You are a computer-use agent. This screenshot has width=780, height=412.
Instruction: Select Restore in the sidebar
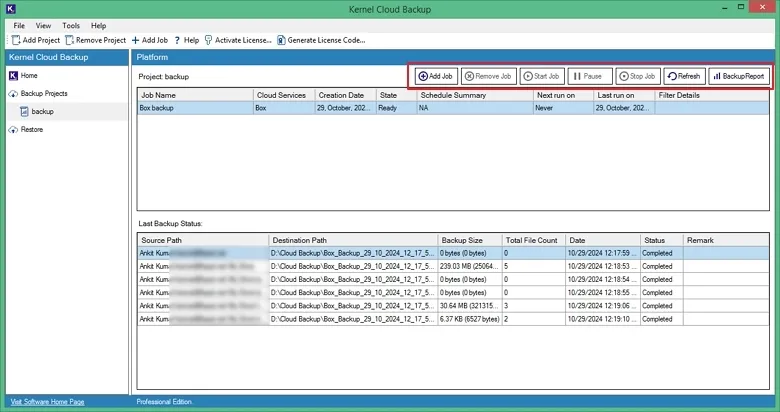pyautogui.click(x=26, y=129)
